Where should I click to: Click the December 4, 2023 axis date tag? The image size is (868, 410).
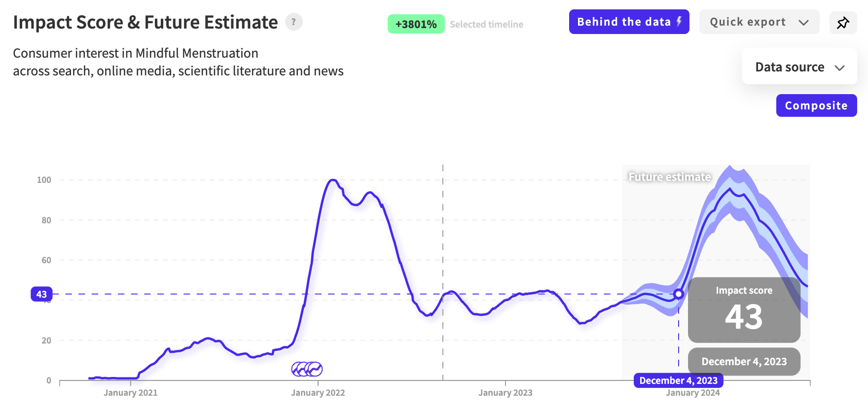click(x=678, y=380)
